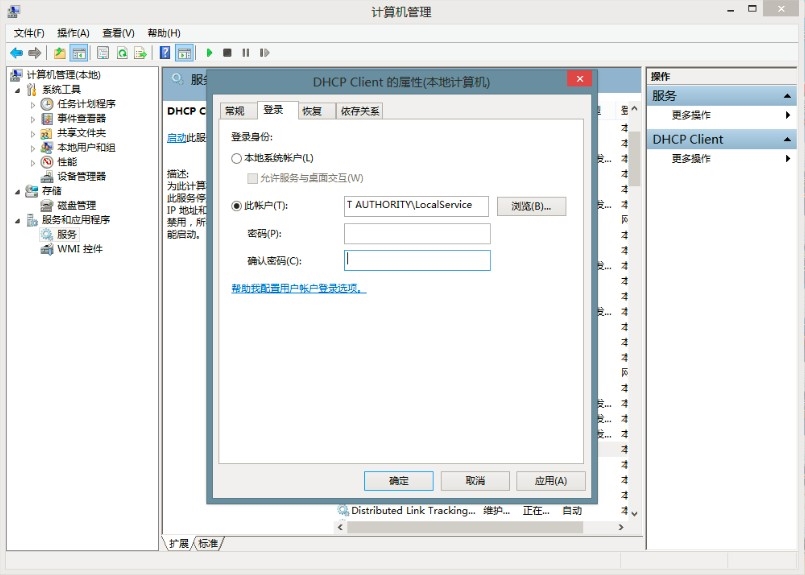Click the Back arrow toolbar icon
The image size is (805, 575).
[16, 52]
